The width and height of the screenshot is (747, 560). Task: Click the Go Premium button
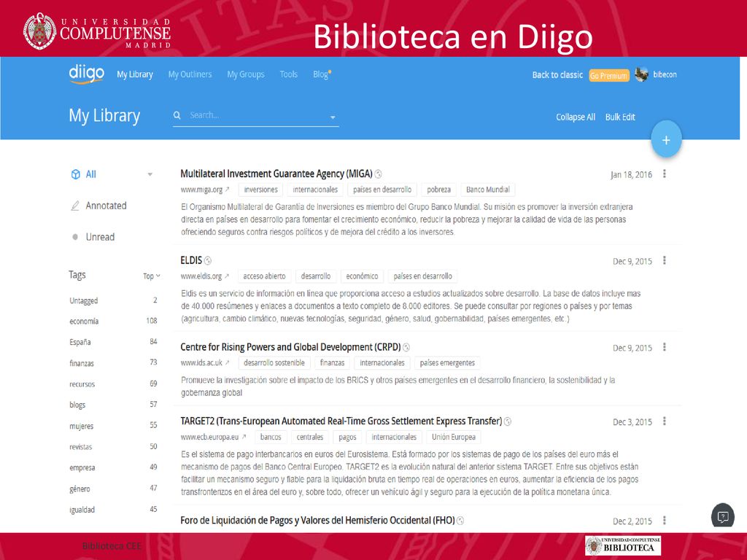click(x=609, y=75)
